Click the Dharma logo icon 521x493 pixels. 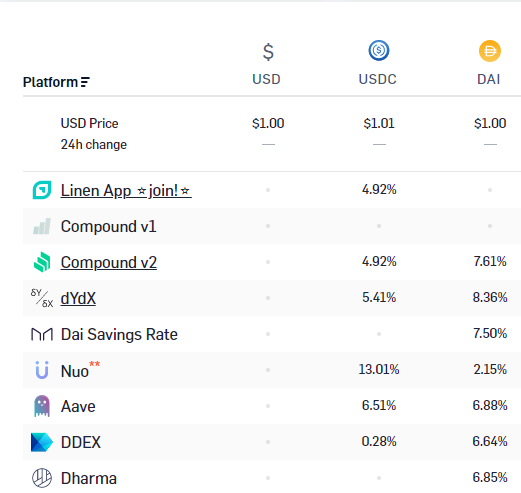(x=42, y=478)
